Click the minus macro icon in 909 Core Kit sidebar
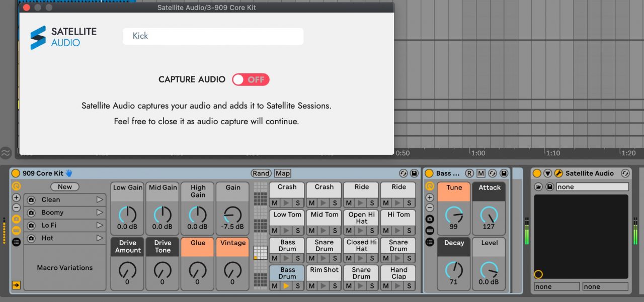Image resolution: width=644 pixels, height=302 pixels. pos(16,208)
